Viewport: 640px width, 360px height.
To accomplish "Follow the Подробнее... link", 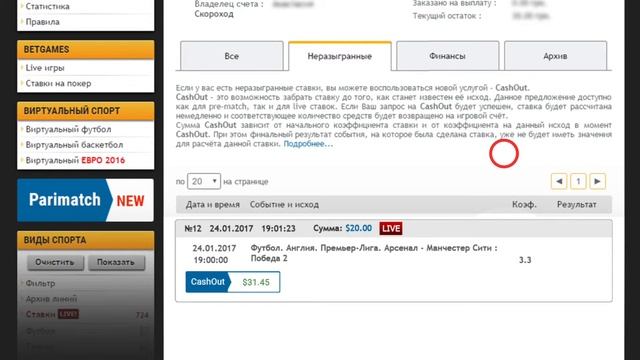I will click(x=308, y=144).
